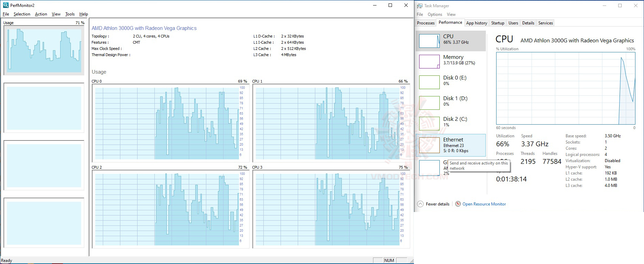Click the CPU 3 '75 %' reading
Screen dimensions: 644x264
tap(403, 167)
